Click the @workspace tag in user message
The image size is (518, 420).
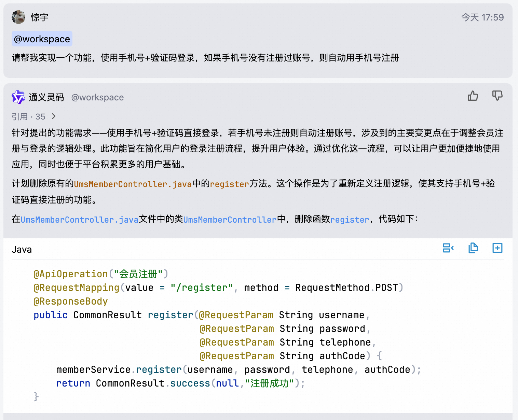tap(42, 39)
